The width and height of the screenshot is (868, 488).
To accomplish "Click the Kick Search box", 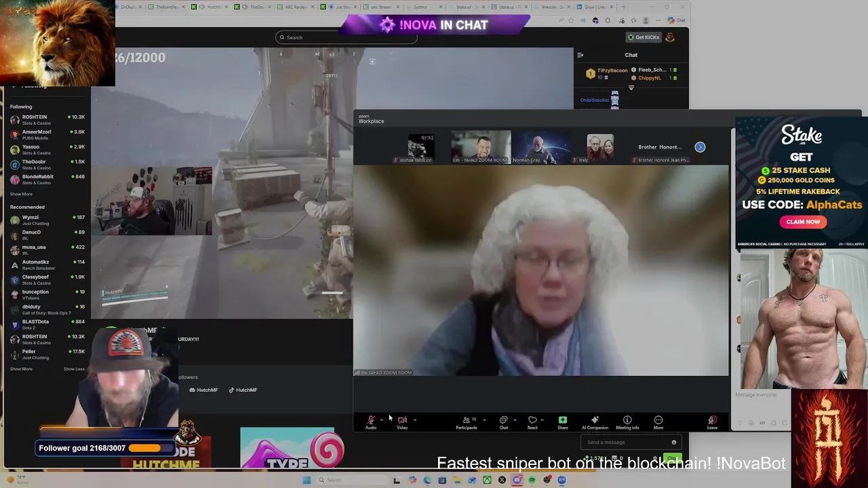I will click(x=347, y=37).
